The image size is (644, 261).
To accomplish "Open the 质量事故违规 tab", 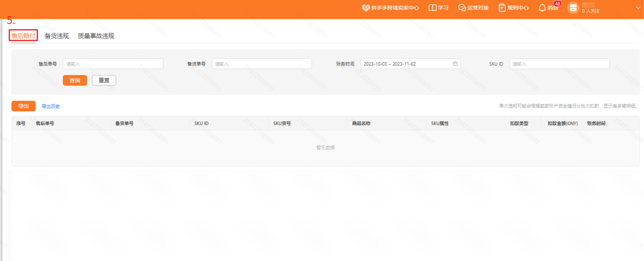I will point(96,36).
